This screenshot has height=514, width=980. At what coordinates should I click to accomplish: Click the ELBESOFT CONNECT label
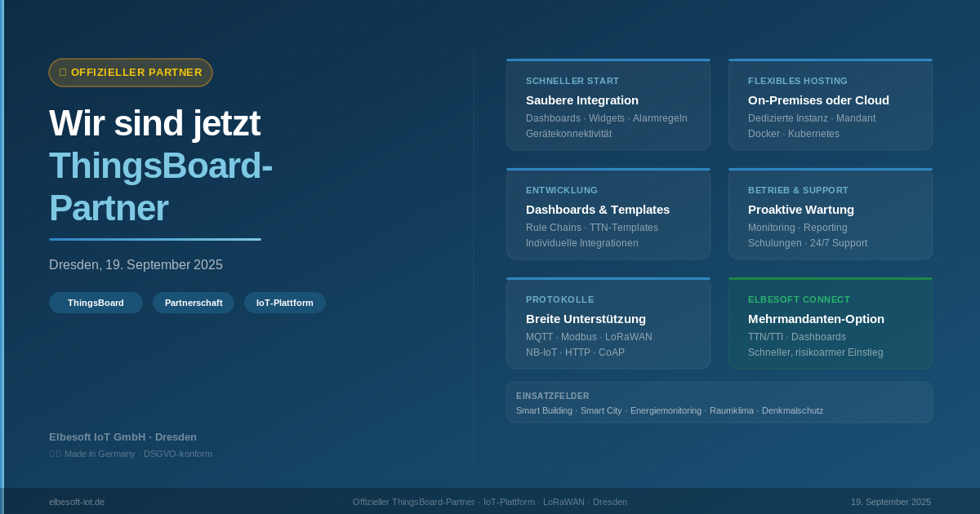(799, 299)
